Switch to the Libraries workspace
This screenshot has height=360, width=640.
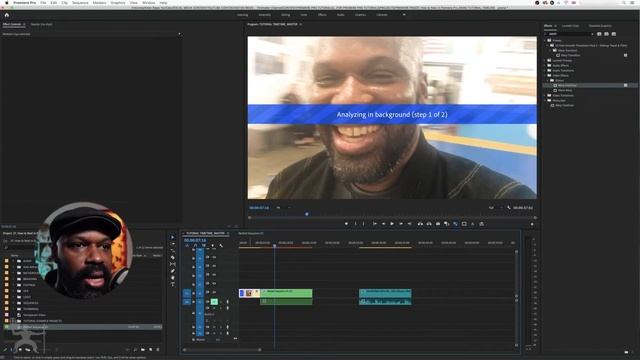coord(382,15)
